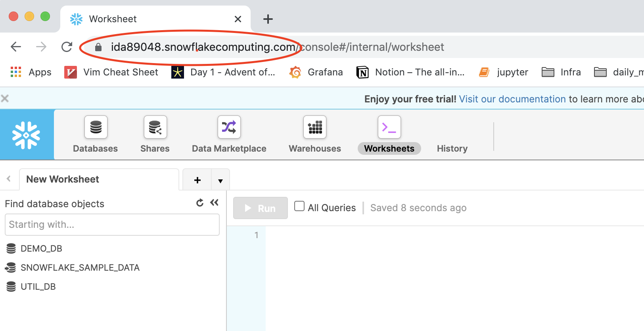Click the Snowflake logo home button
The image size is (644, 331).
(x=27, y=135)
